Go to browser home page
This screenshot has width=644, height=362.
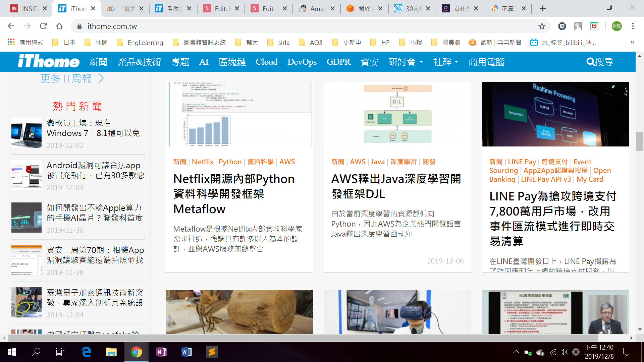coord(59,26)
